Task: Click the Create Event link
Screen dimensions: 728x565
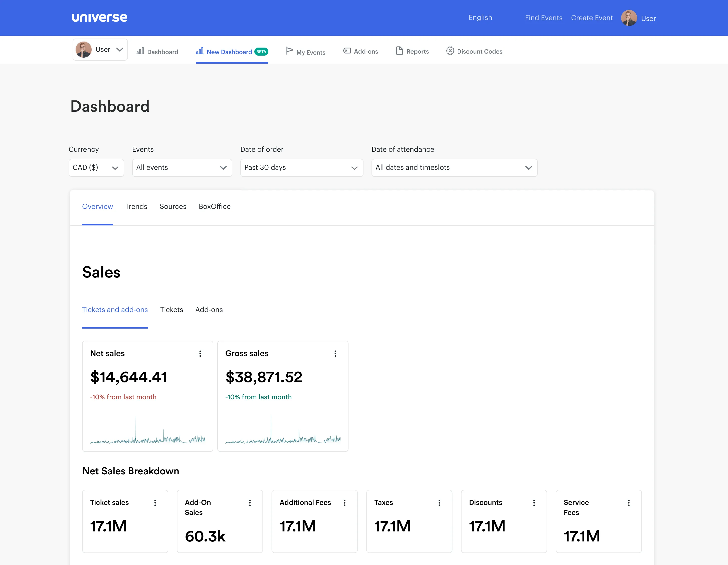Action: [592, 18]
